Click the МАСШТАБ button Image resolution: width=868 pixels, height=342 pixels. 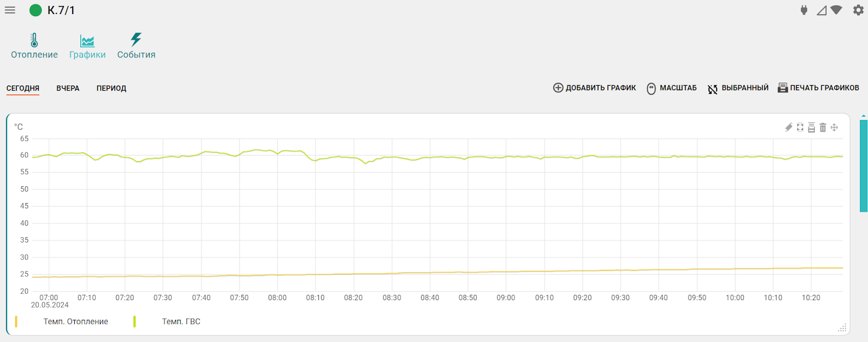tap(672, 88)
